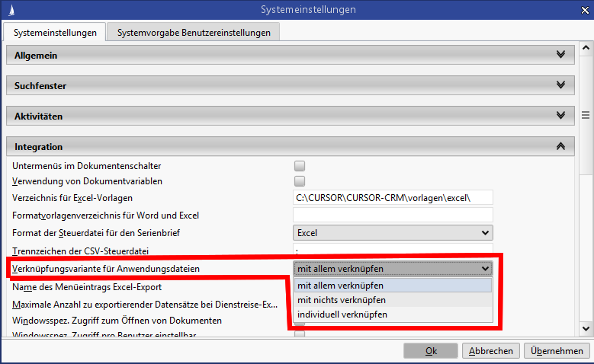Toggle Windowsspez. Zugriff pro Benutzer checkbox
Image resolution: width=594 pixels, height=364 pixels.
click(x=300, y=334)
